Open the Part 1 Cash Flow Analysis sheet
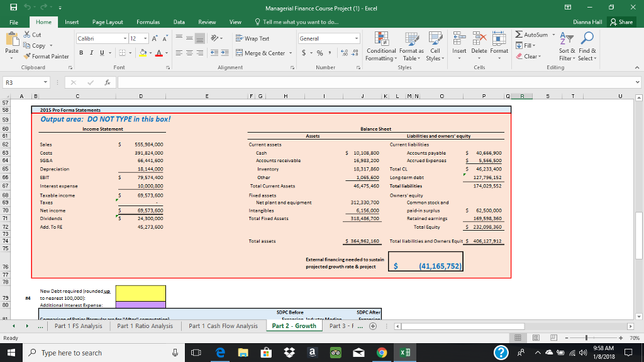This screenshot has height=362, width=644. click(223, 326)
